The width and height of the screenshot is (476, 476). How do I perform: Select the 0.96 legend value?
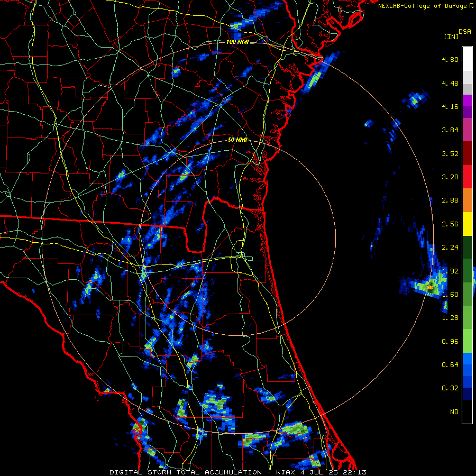click(450, 342)
